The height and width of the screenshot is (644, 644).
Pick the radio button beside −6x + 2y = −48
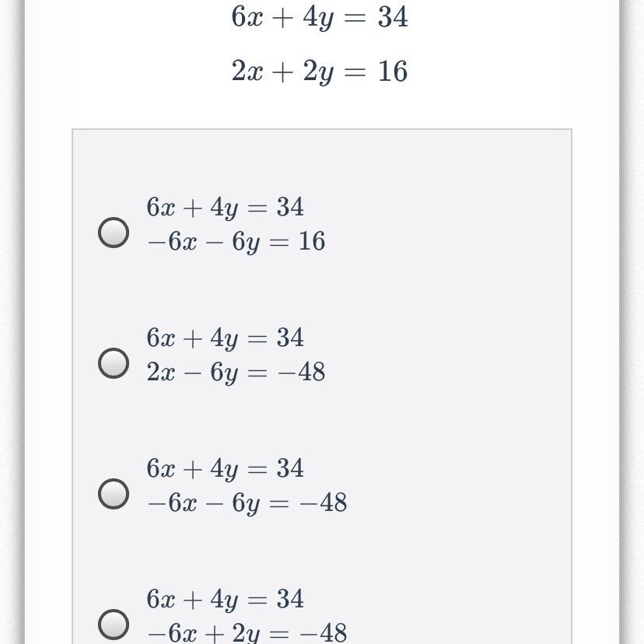tap(114, 623)
